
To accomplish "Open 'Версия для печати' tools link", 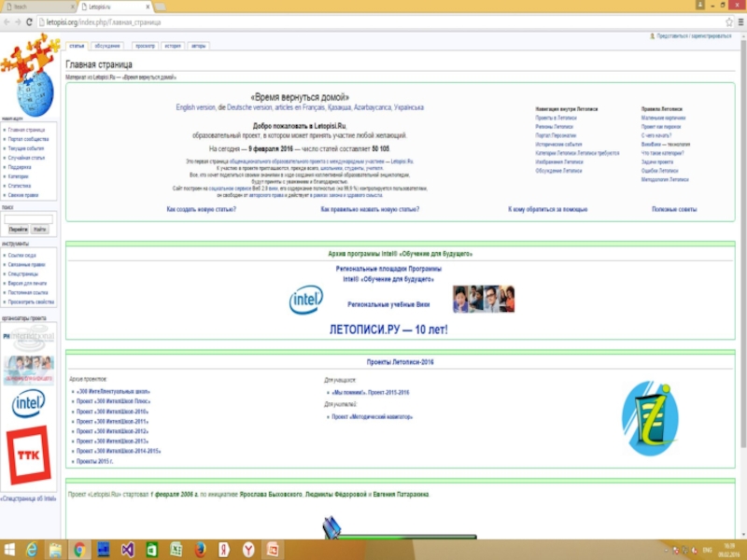I will 27,284.
